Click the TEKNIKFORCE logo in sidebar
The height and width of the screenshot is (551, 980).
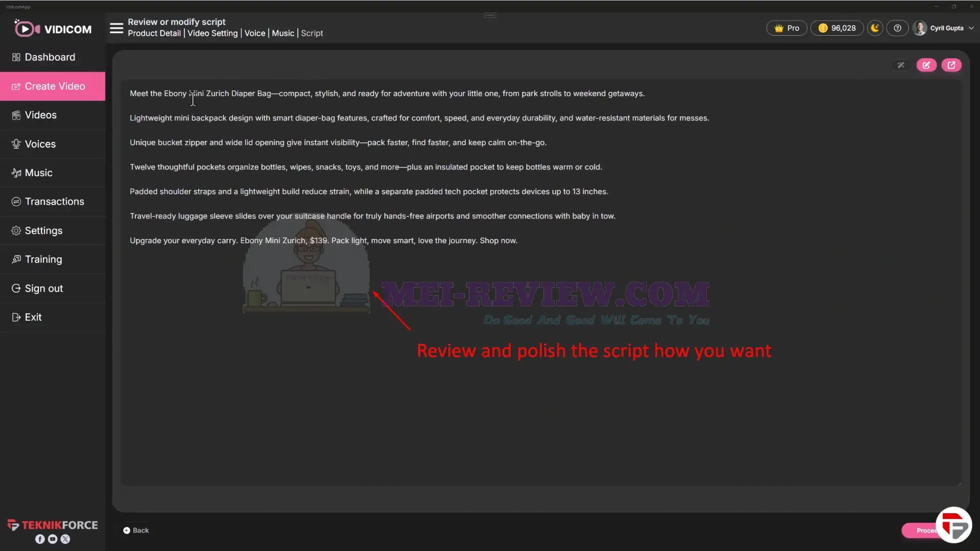click(x=53, y=525)
